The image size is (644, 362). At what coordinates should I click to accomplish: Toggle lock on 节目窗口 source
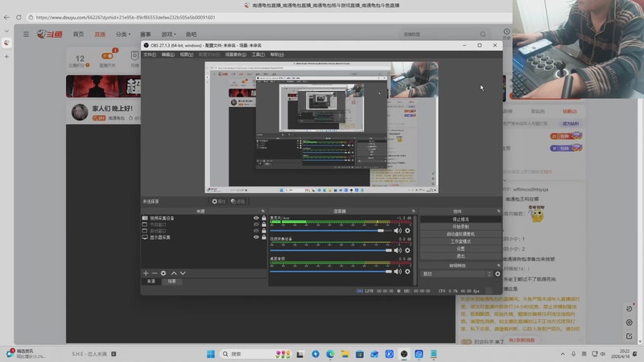tap(264, 224)
